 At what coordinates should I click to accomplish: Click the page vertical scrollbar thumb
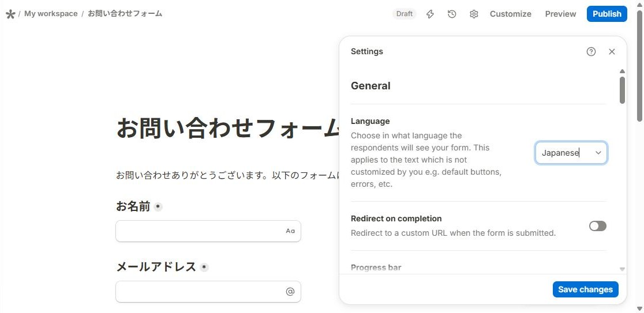pyautogui.click(x=639, y=66)
